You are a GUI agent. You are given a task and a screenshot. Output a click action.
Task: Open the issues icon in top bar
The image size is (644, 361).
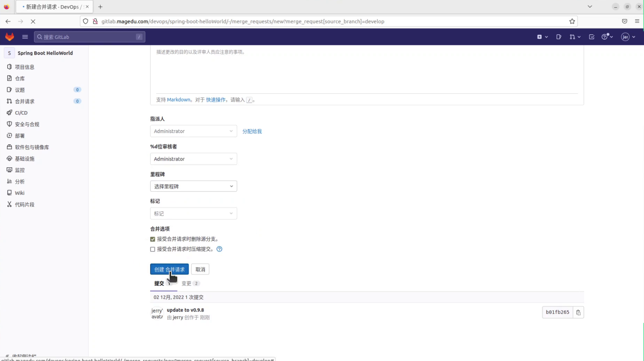[559, 37]
